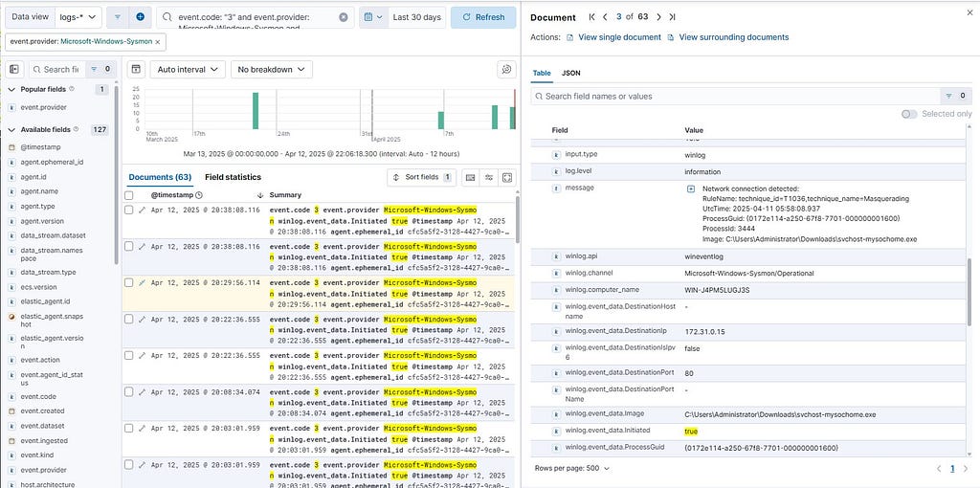Viewport: 980px width, 488px height.
Task: Expand the message field value
Action: coord(691,189)
